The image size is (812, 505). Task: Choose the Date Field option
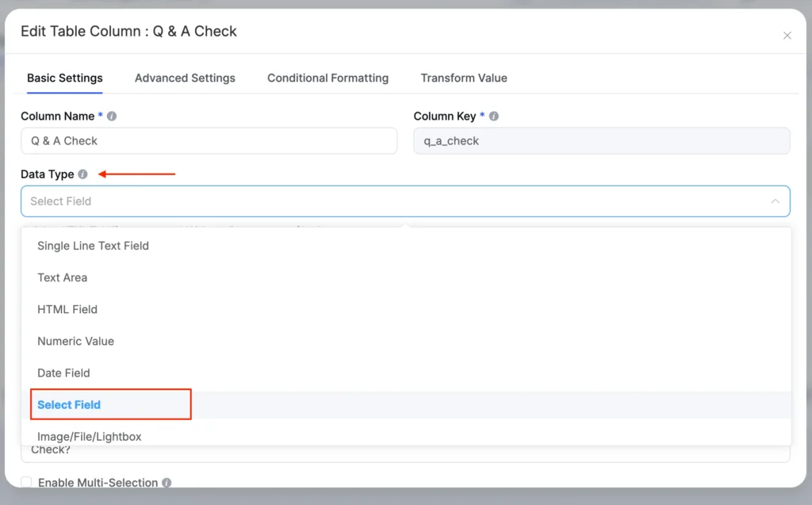pyautogui.click(x=406, y=373)
